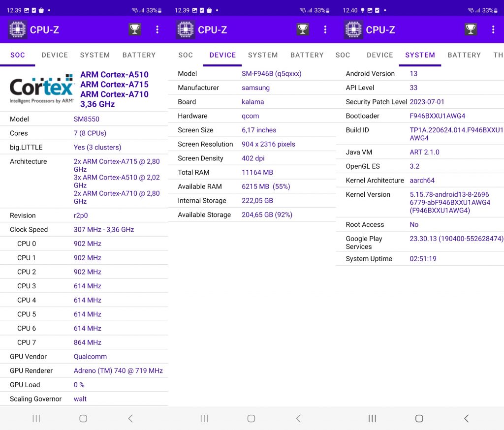Tap the CPU 7 row showing 864 MHz

[84, 342]
